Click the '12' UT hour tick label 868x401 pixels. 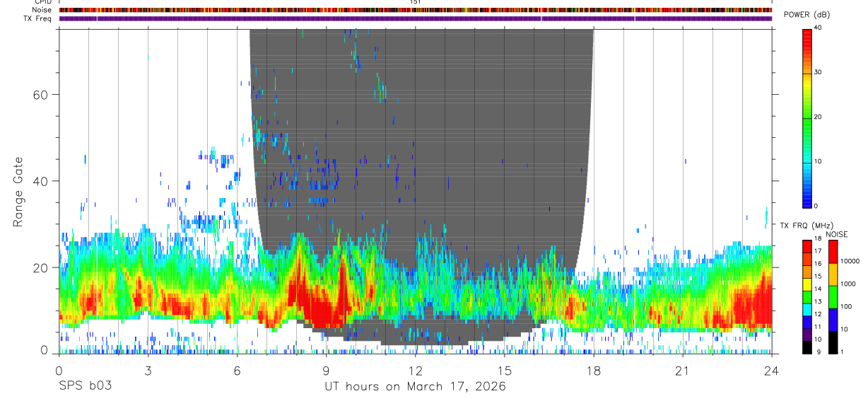pyautogui.click(x=415, y=370)
